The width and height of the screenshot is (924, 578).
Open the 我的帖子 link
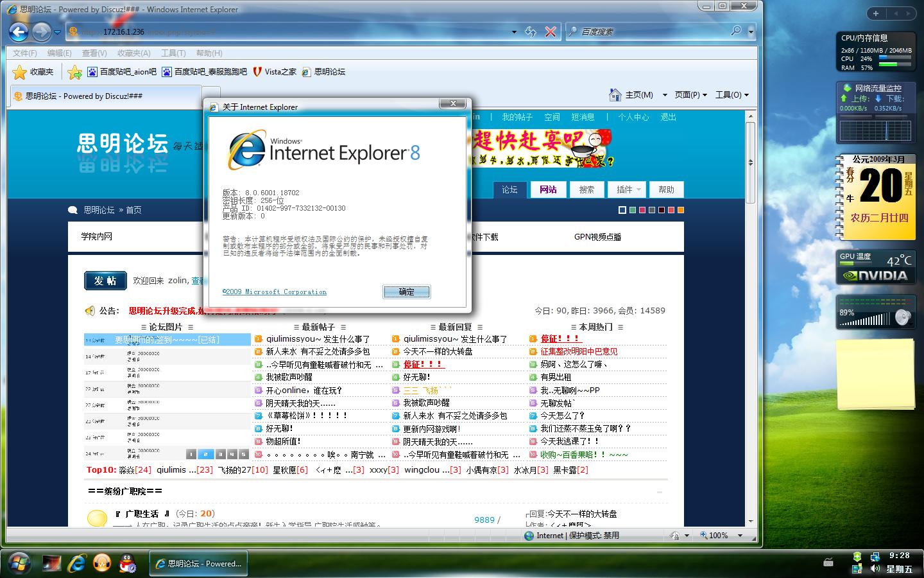(517, 117)
